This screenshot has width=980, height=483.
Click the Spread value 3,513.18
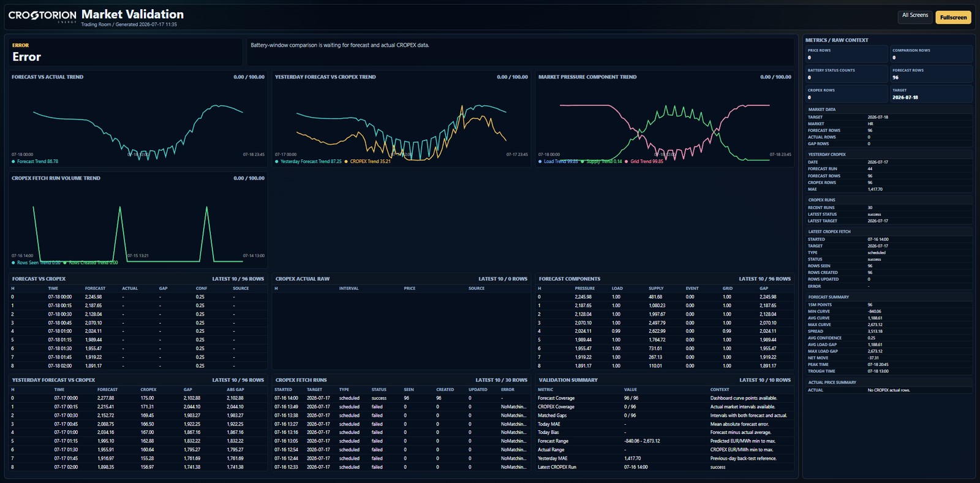875,332
